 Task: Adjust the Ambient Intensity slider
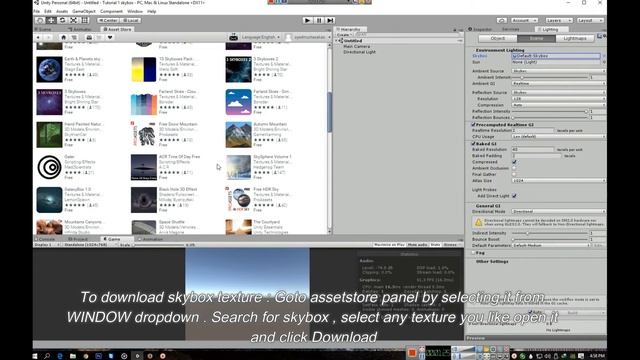pyautogui.click(x=549, y=77)
